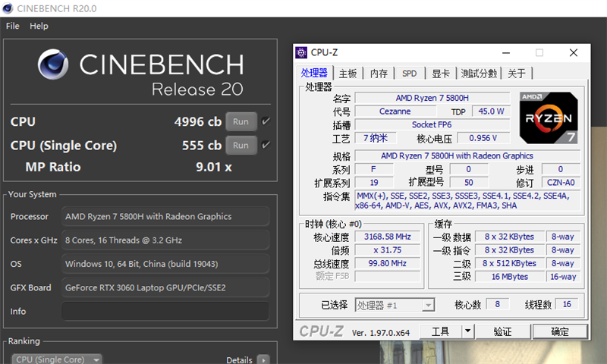This screenshot has width=607, height=364.
Task: Switch to the 处理器 tab in CPU-Z
Action: pos(314,73)
